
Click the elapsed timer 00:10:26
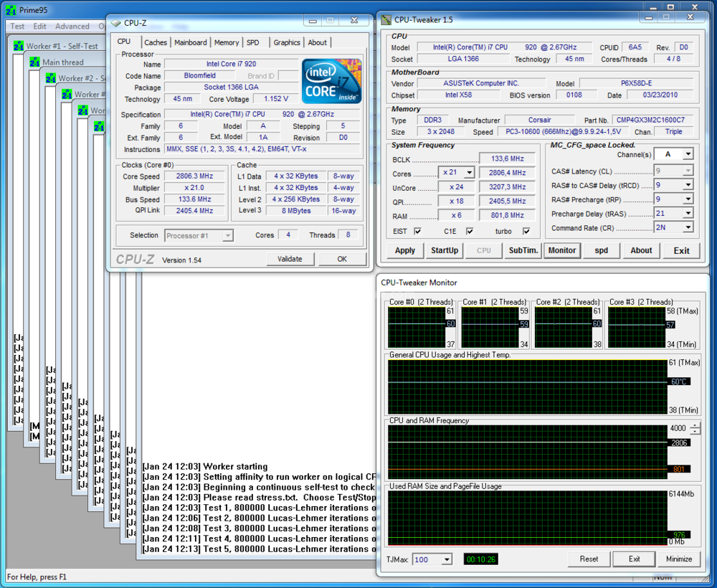(480, 559)
